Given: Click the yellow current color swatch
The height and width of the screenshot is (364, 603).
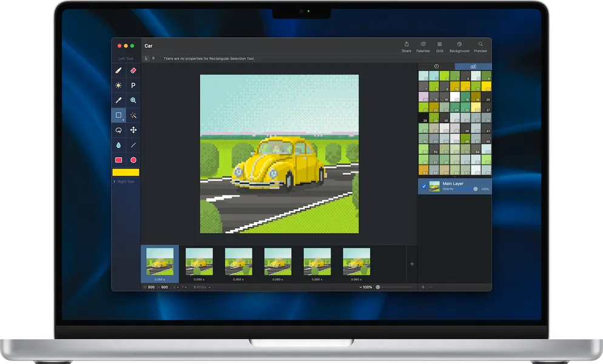Looking at the screenshot, I should click(126, 172).
